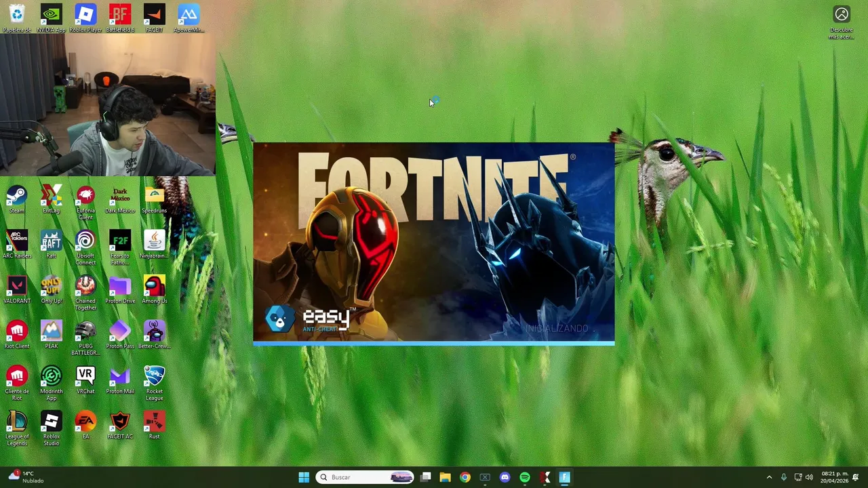This screenshot has width=868, height=488.
Task: Open the Battlefield desktop shortcut
Action: [x=120, y=18]
